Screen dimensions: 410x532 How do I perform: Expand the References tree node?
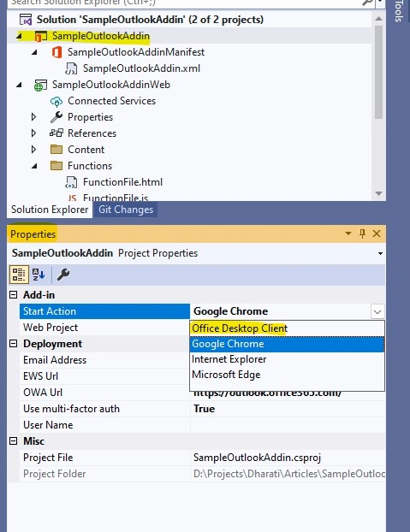point(33,133)
